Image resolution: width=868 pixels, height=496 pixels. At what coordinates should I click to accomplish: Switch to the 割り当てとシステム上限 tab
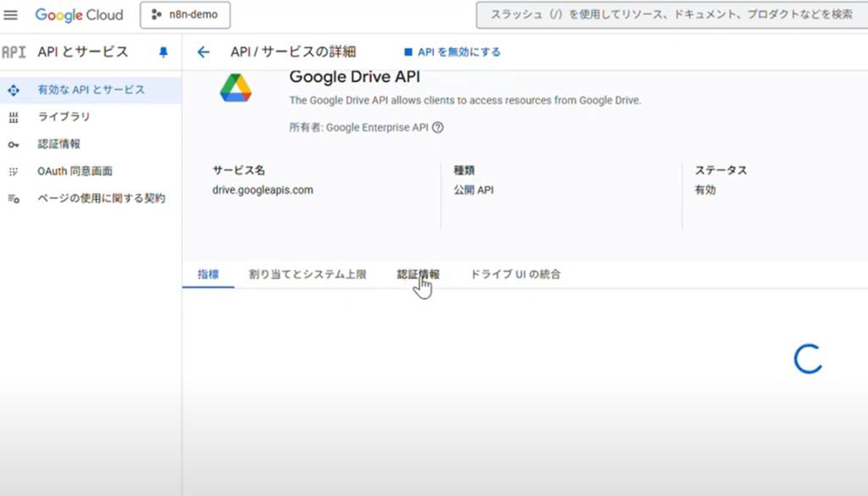click(x=308, y=274)
